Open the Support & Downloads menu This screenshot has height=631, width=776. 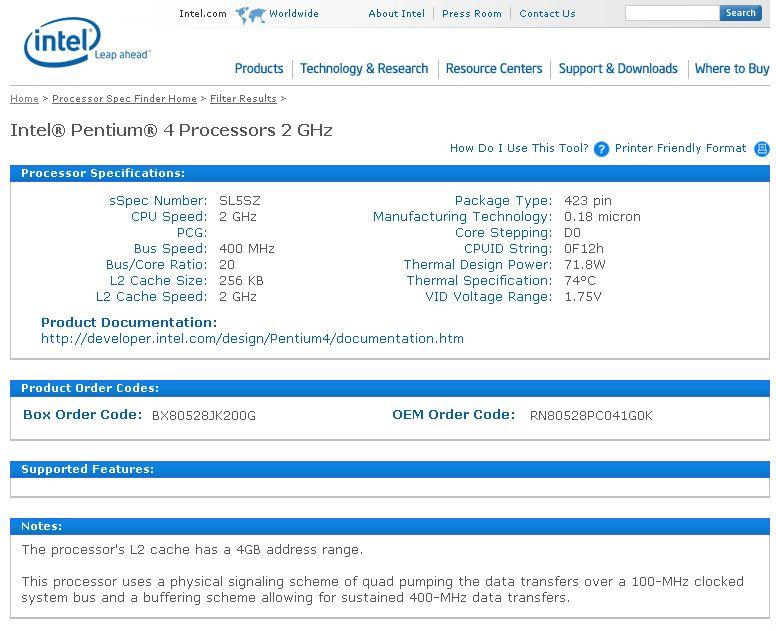[618, 69]
